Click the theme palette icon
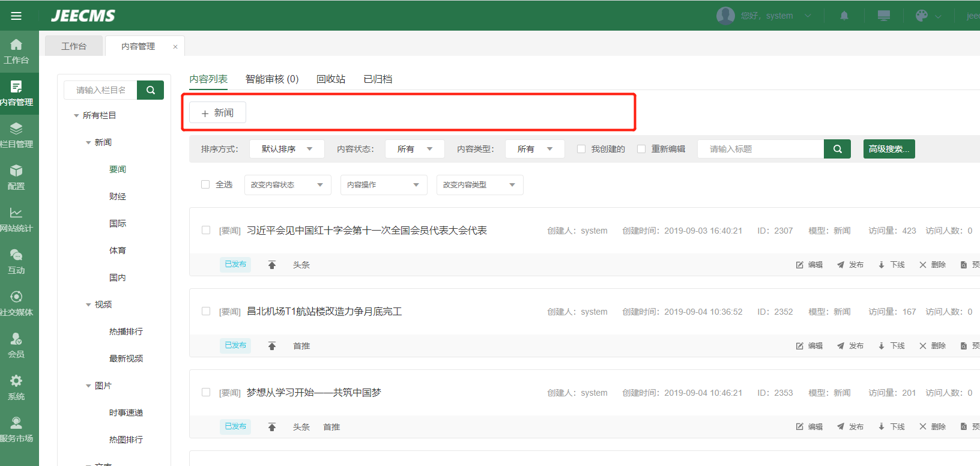Viewport: 980px width, 466px height. point(922,16)
